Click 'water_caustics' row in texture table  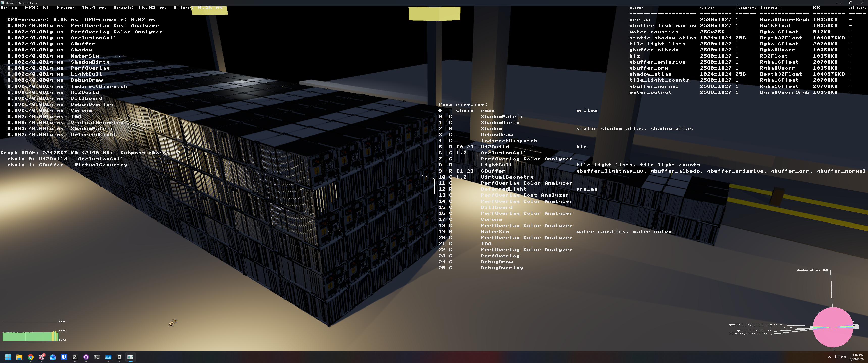coord(741,32)
